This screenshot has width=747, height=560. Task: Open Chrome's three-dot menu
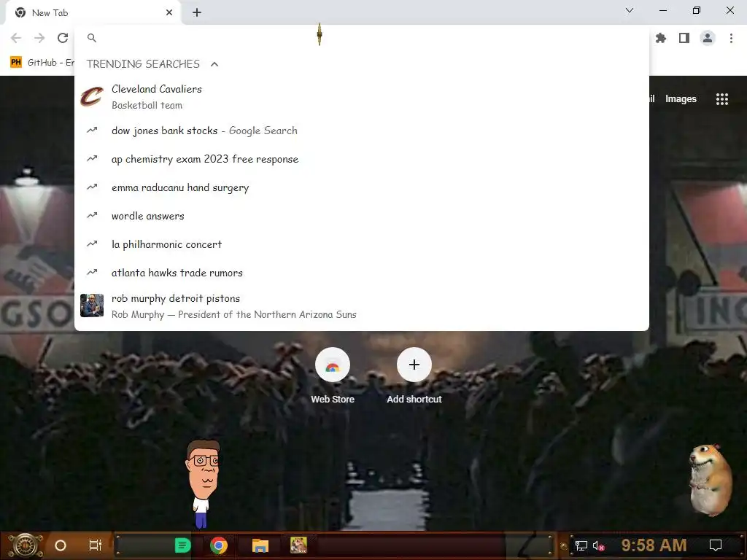pyautogui.click(x=731, y=38)
